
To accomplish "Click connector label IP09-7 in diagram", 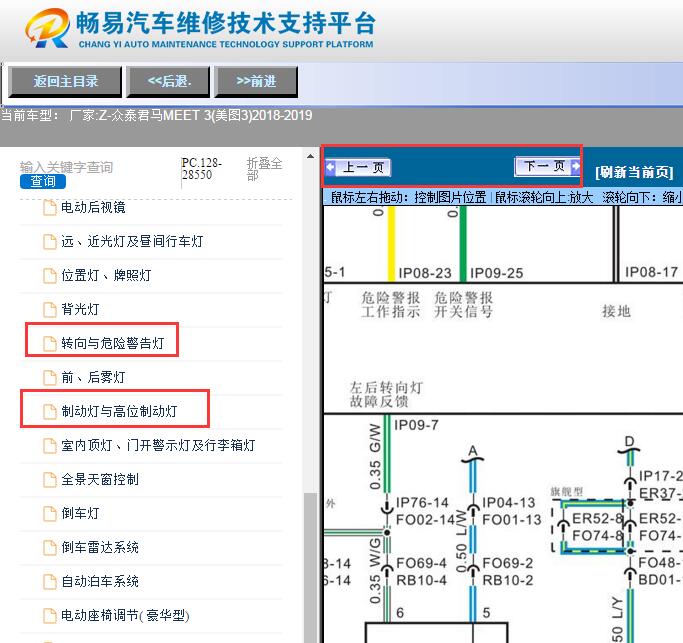I will pos(416,425).
